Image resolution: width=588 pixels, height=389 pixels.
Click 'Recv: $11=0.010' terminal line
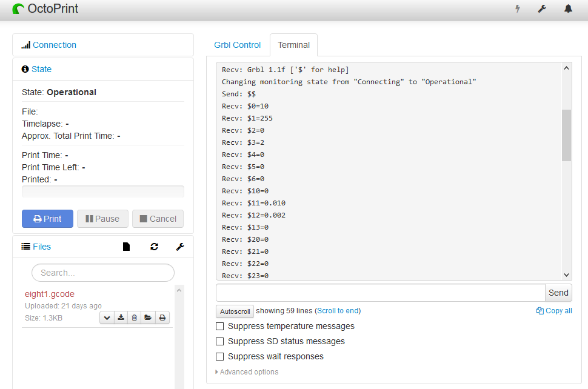tap(253, 203)
